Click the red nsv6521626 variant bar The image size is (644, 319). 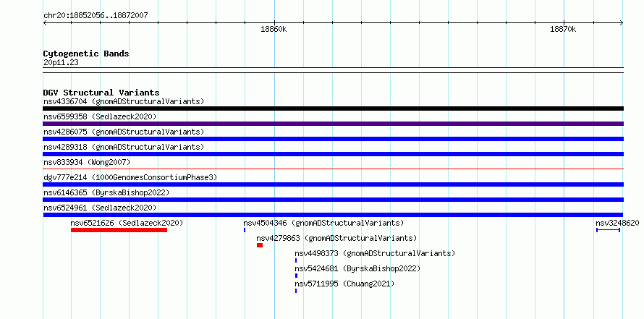click(x=119, y=230)
